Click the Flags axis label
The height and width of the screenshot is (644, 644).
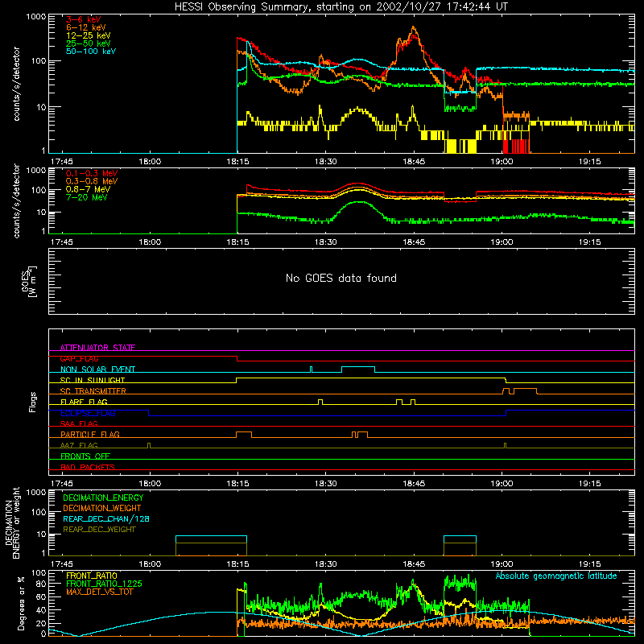pyautogui.click(x=33, y=402)
